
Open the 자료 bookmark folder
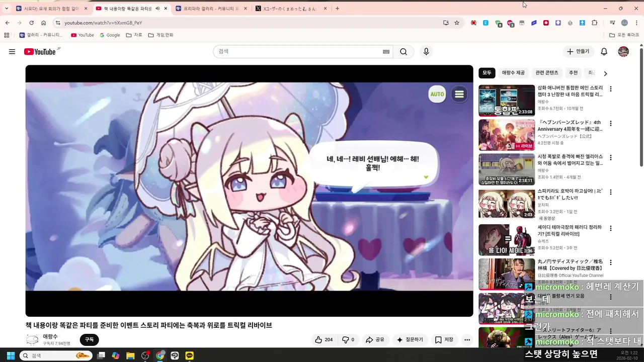point(134,35)
